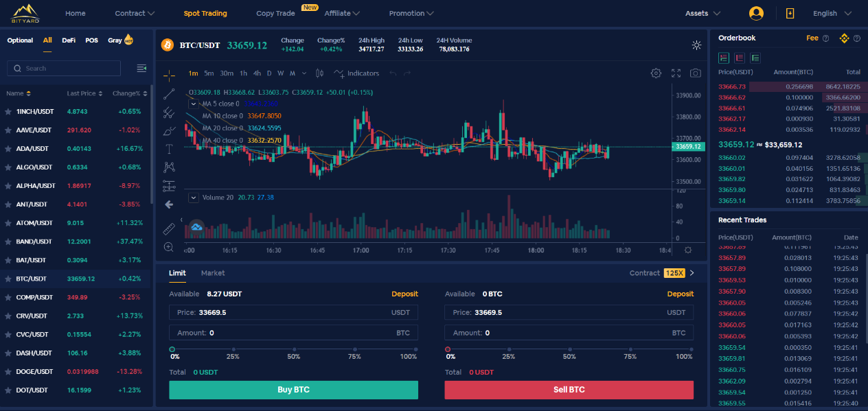This screenshot has width=868, height=411.
Task: Select the brush drawing tool
Action: click(169, 130)
